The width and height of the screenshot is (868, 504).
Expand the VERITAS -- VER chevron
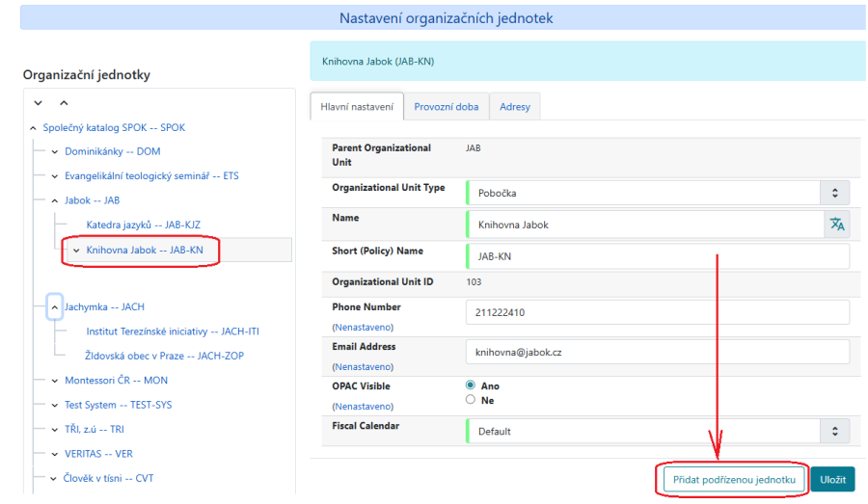coord(54,454)
